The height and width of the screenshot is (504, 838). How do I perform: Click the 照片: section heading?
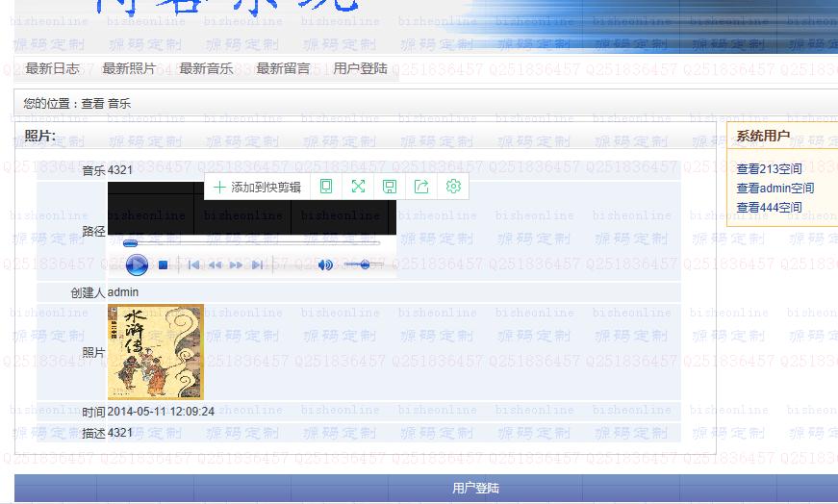pos(40,136)
